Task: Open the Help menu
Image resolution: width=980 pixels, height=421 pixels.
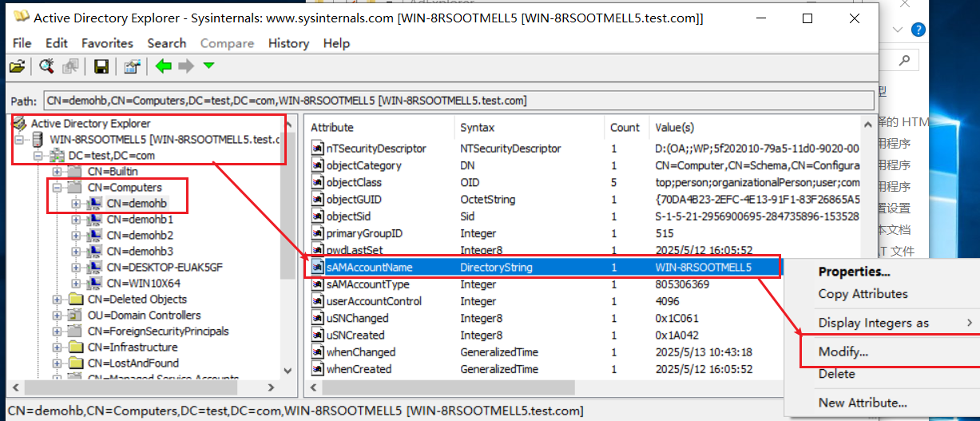Action: [336, 43]
